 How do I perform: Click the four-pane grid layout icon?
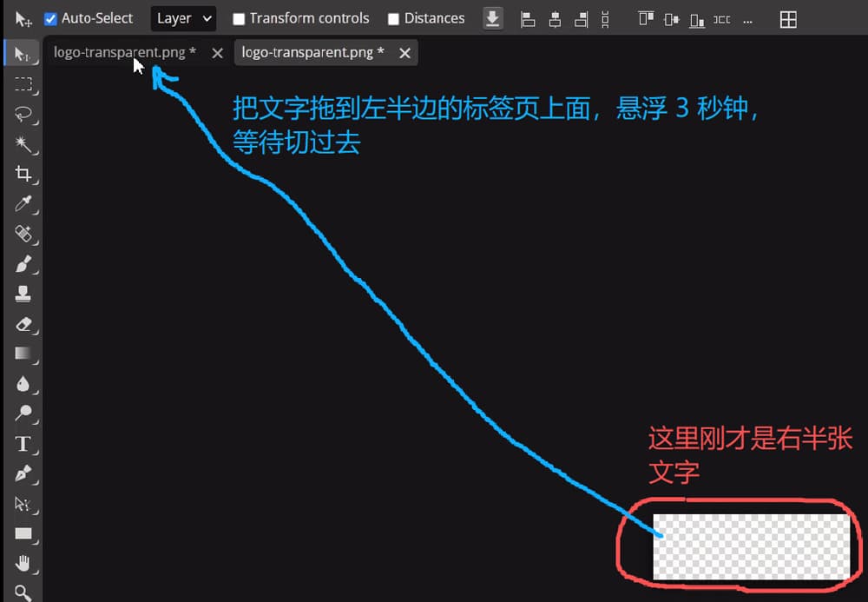788,19
